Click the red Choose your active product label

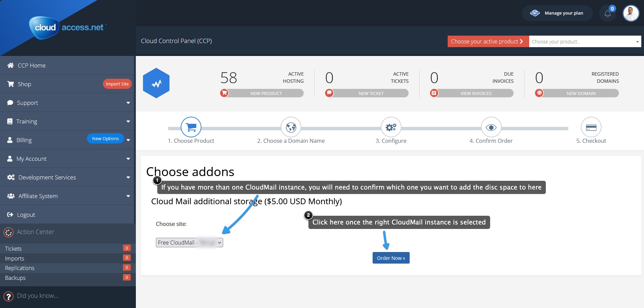488,41
